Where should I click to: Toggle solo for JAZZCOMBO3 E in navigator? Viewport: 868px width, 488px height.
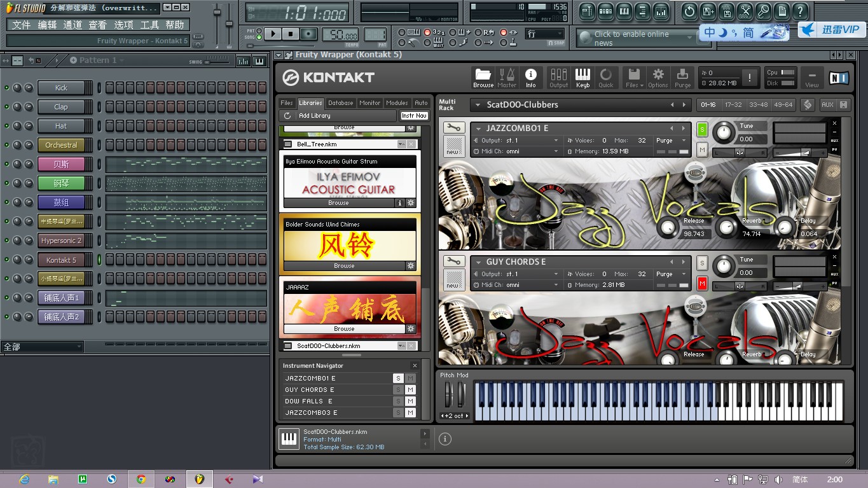point(398,413)
